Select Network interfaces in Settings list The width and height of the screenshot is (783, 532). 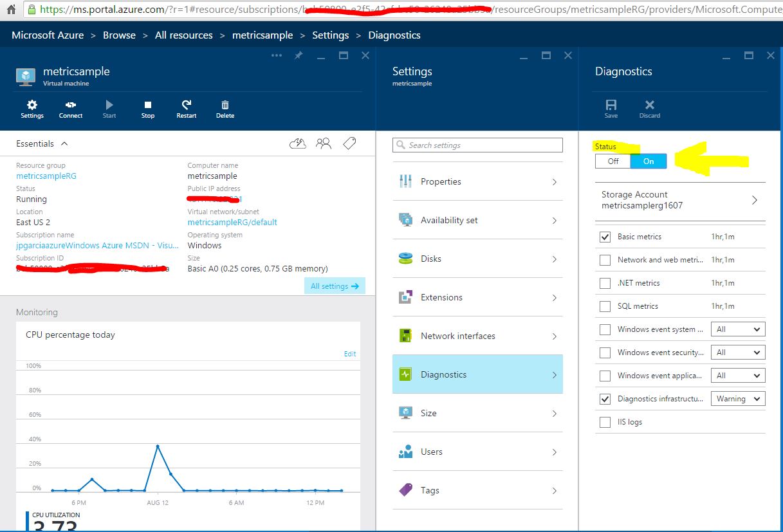pyautogui.click(x=477, y=336)
